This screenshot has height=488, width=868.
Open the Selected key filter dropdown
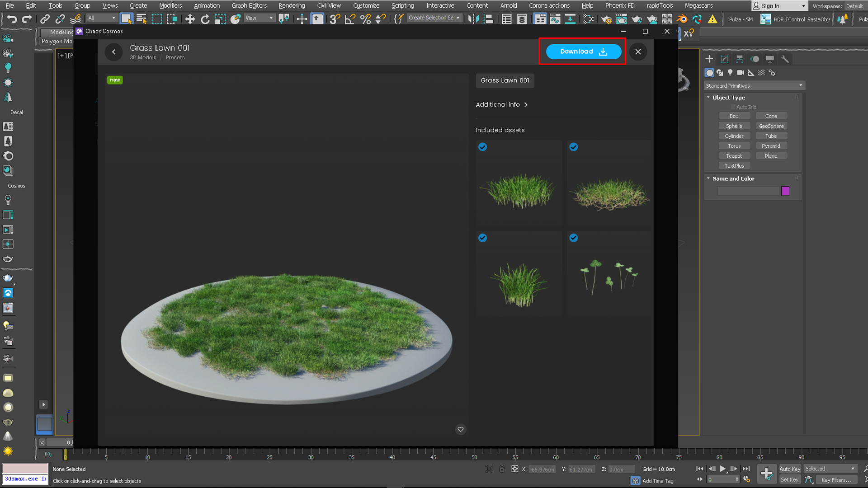(x=831, y=469)
